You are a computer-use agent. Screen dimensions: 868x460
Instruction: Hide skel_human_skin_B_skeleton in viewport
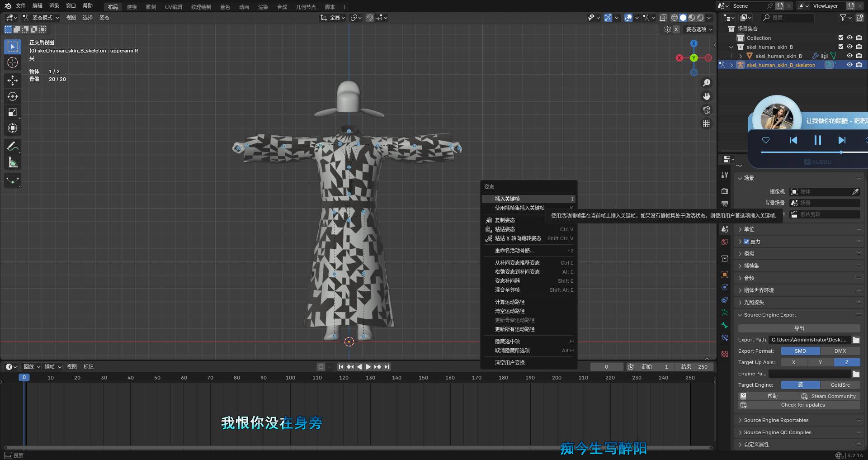point(849,65)
